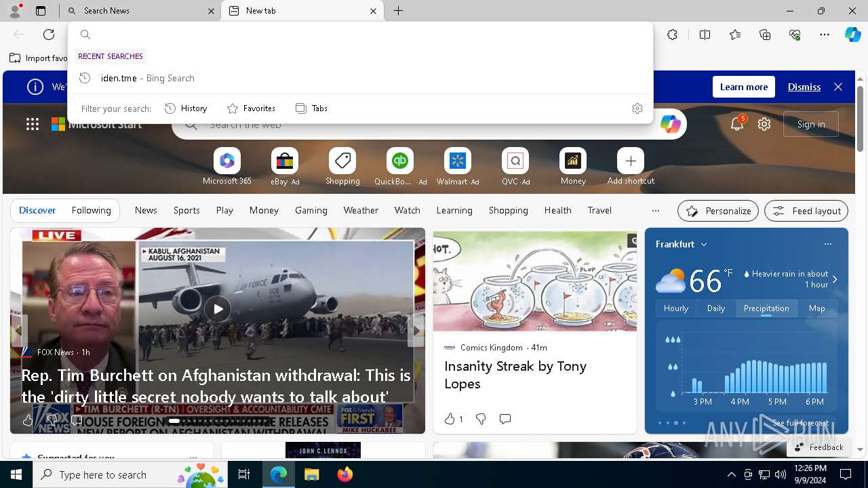Go to next story in news carousel
The image size is (868, 488).
pos(416,331)
